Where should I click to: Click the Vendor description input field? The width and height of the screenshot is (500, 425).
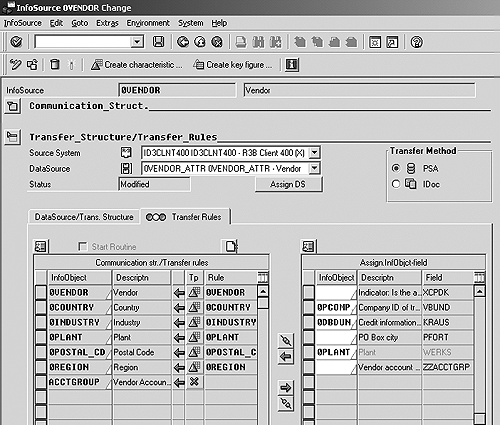359,90
